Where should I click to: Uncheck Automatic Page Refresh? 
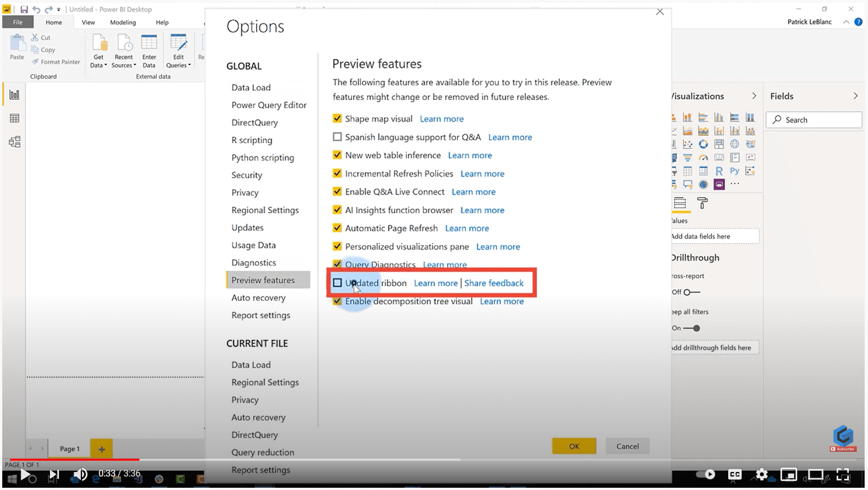[337, 228]
